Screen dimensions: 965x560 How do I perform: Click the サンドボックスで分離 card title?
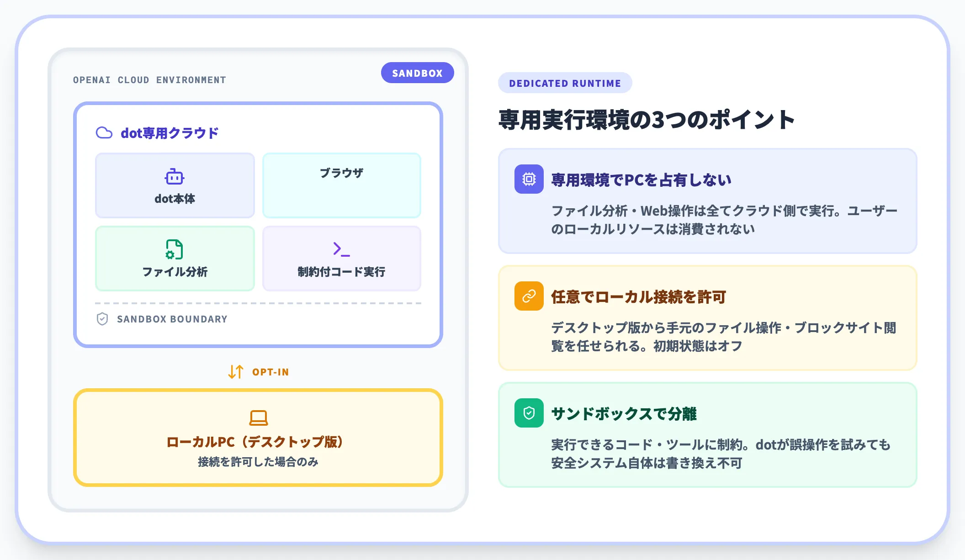pos(624,413)
